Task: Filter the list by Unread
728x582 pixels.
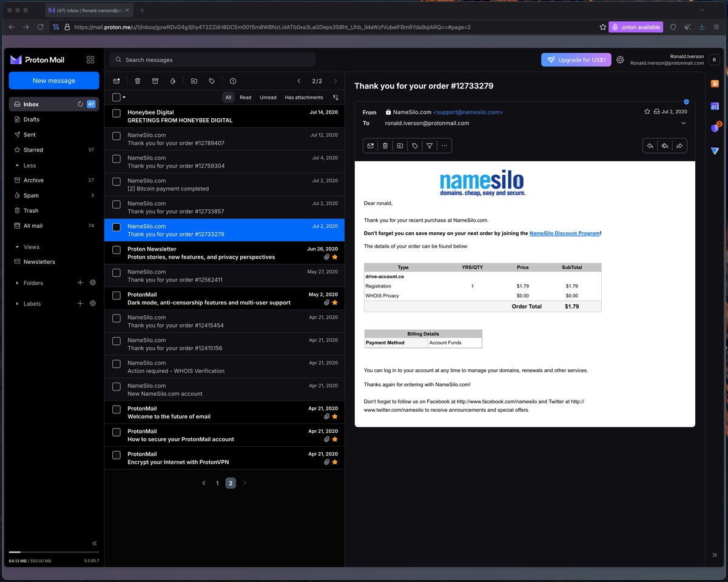Action: [268, 97]
